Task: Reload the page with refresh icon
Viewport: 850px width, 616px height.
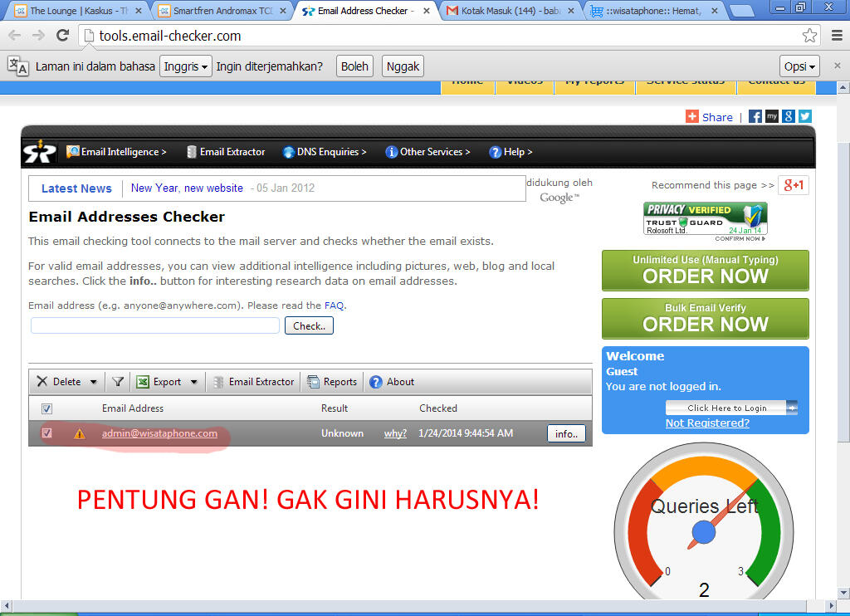Action: pos(63,36)
